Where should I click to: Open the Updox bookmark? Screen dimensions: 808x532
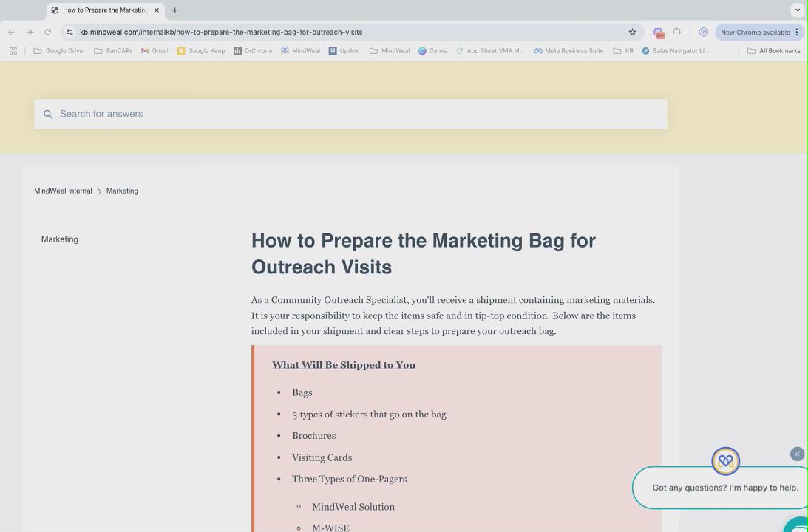[x=344, y=50]
